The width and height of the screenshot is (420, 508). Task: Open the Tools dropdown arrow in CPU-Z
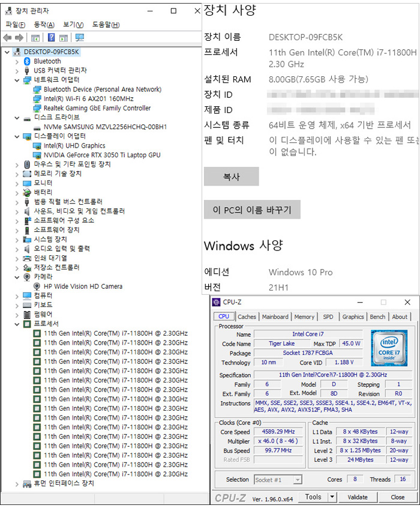(332, 497)
